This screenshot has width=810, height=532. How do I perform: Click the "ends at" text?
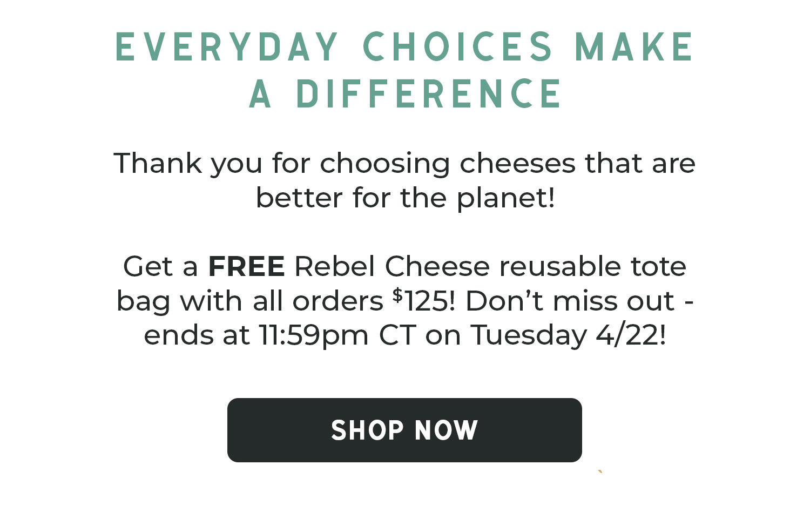[197, 335]
